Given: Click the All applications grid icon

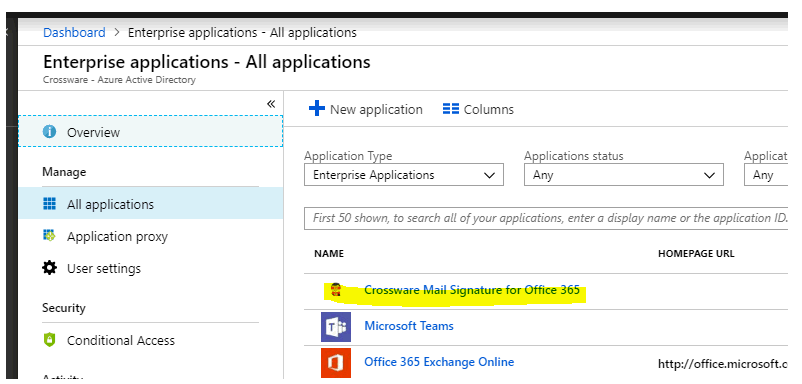Looking at the screenshot, I should (x=49, y=204).
